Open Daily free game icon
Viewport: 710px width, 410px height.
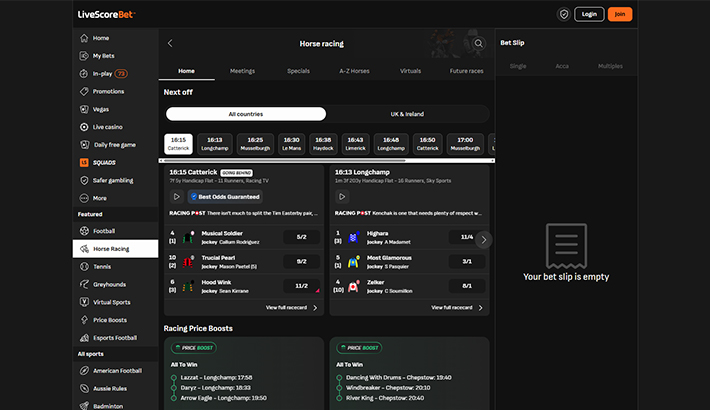coord(84,145)
